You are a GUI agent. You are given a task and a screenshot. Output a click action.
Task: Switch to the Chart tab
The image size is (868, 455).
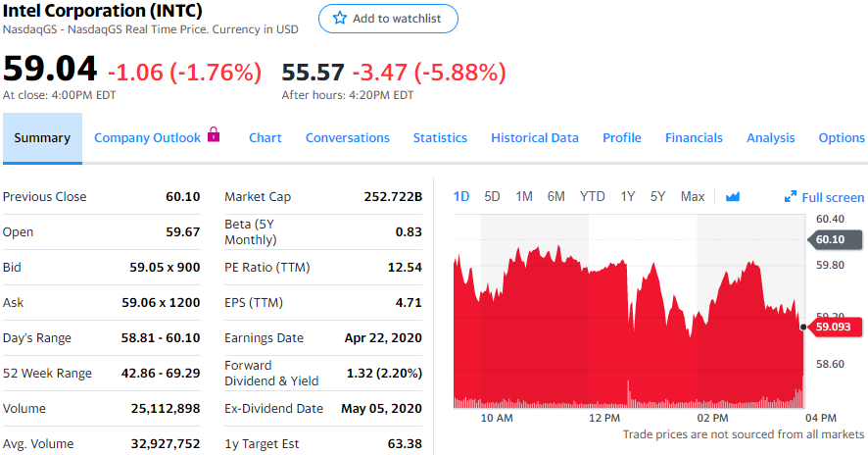click(x=265, y=138)
